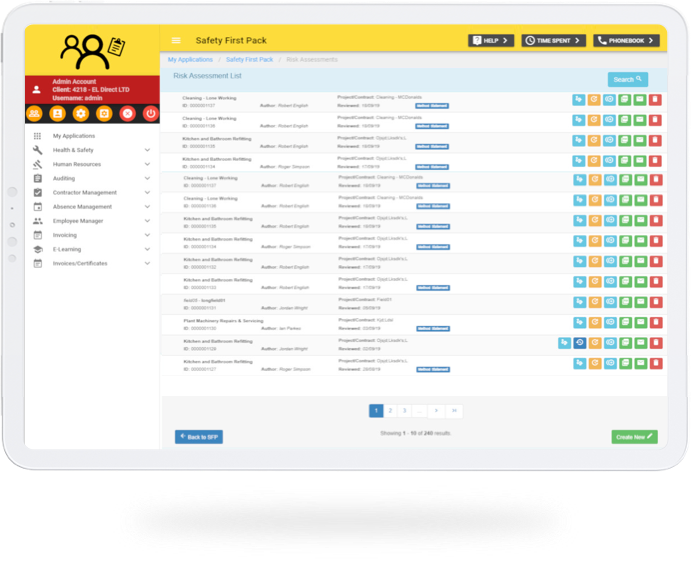692x564 pixels.
Task: Click the red power logout icon
Action: (150, 114)
